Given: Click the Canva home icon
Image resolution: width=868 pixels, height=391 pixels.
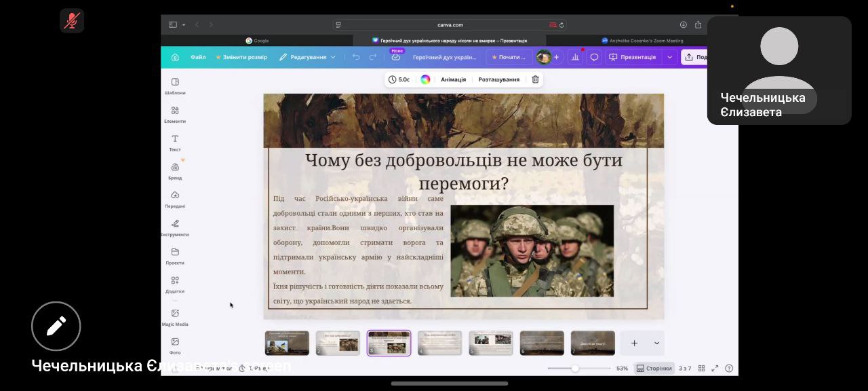Looking at the screenshot, I should [x=175, y=57].
